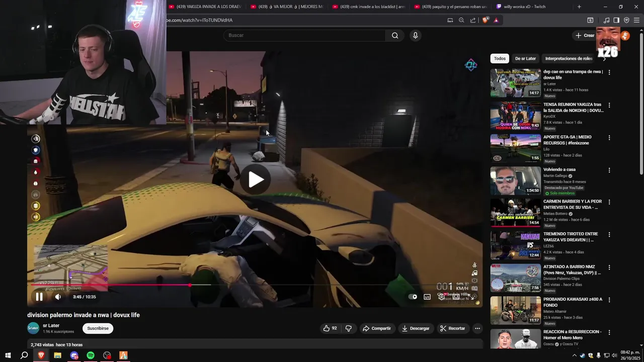This screenshot has width=644, height=362.
Task: Open dvp cae en una trampa thumbnail
Action: coord(516,83)
